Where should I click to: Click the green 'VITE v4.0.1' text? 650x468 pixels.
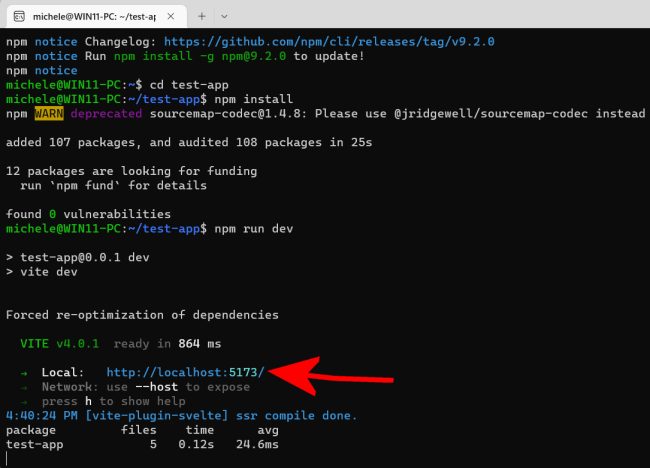pyautogui.click(x=60, y=344)
